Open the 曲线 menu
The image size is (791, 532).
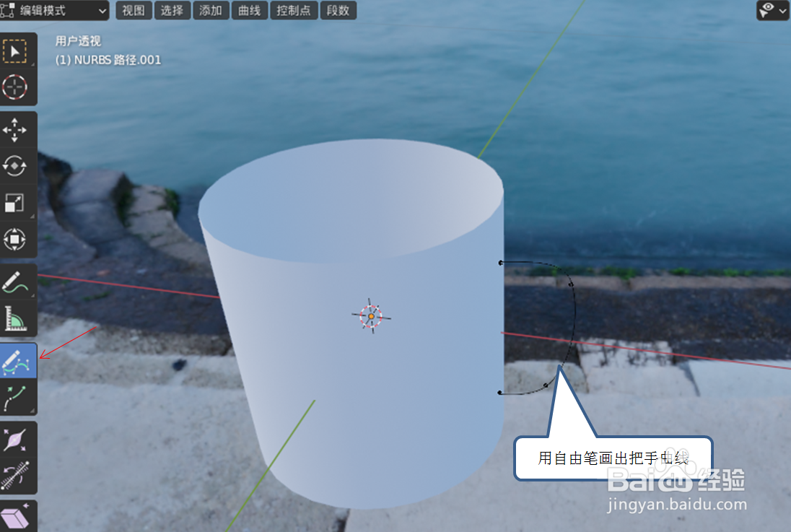pos(249,11)
